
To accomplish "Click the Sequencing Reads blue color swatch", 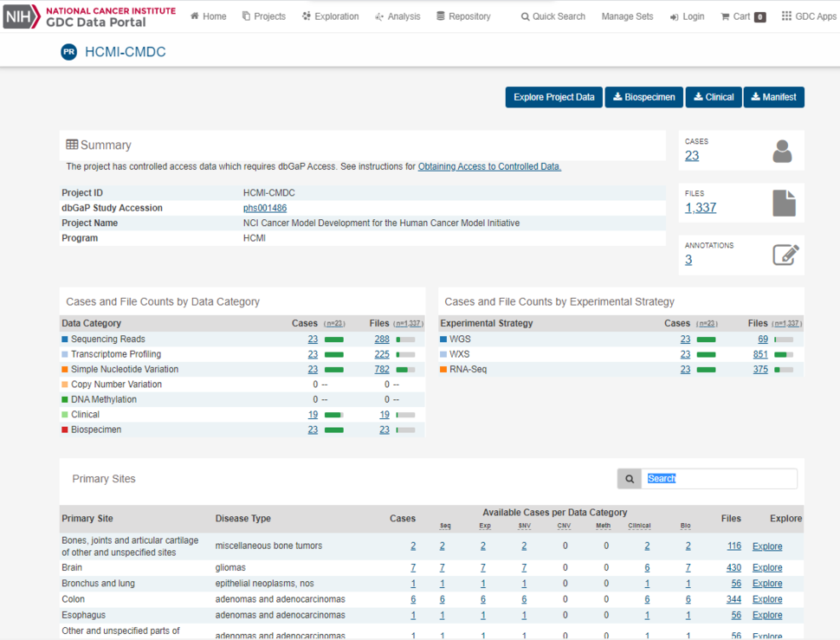I will click(65, 339).
